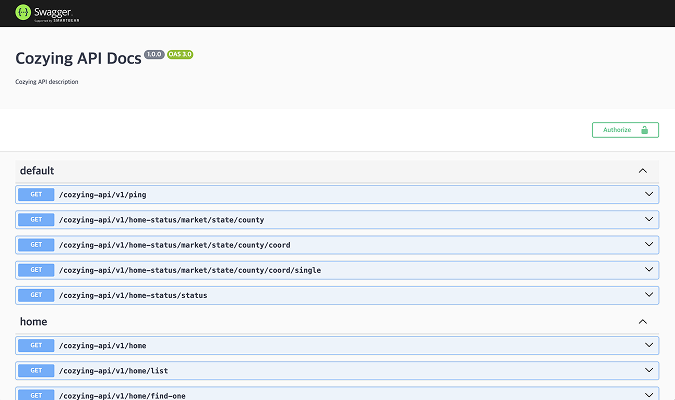Collapse the default section chevron
Image resolution: width=675 pixels, height=400 pixels.
tap(643, 171)
